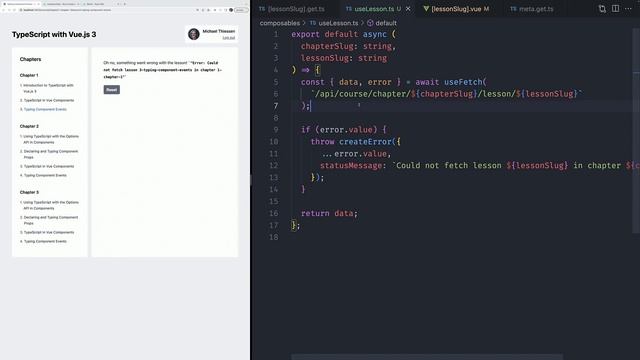This screenshot has height=360, width=640.
Task: Switch to the [lessonSlug].vue tab
Action: pos(456,9)
